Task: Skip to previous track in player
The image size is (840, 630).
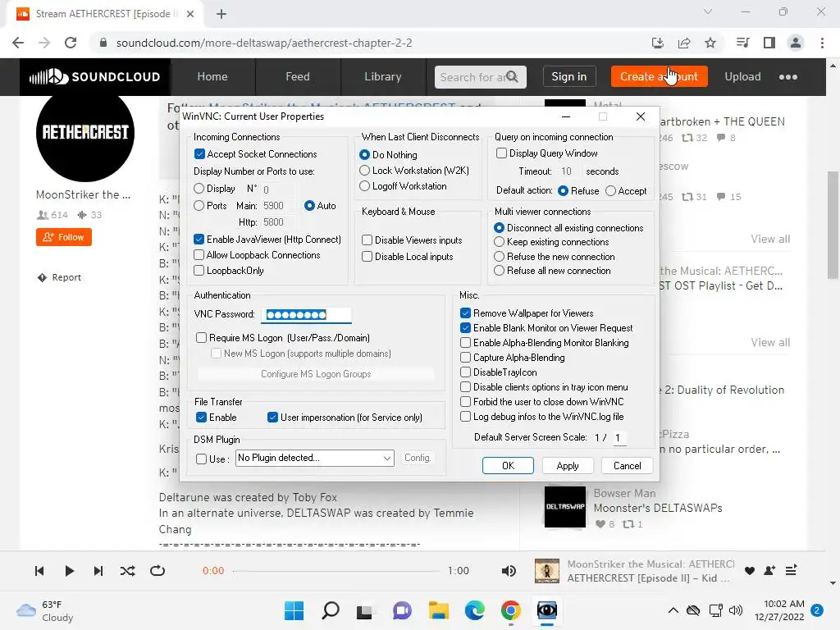Action: pos(39,571)
